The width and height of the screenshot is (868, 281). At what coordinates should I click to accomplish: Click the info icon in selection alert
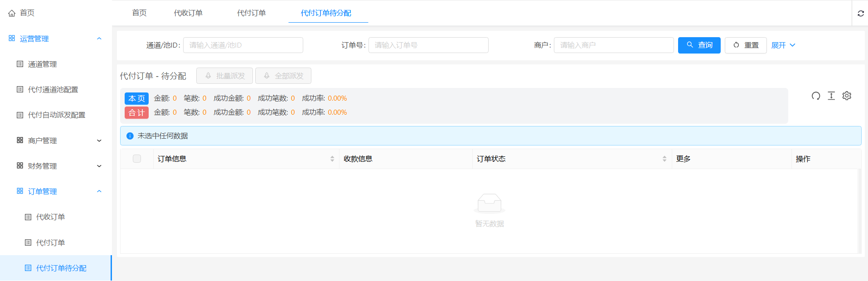tap(130, 136)
